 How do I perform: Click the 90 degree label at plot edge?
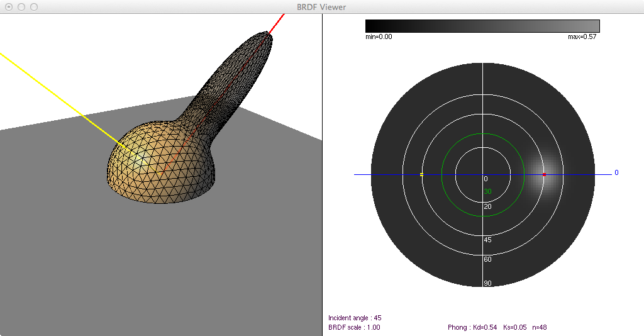pyautogui.click(x=487, y=283)
